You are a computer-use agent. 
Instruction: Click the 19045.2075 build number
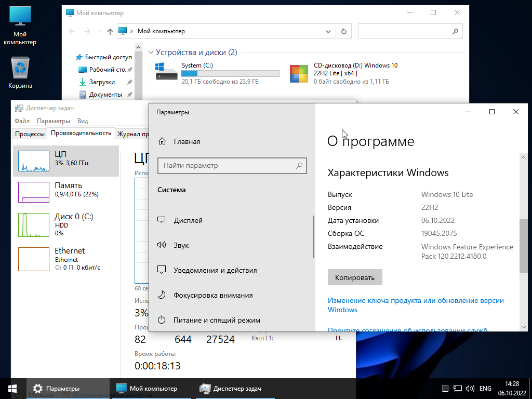pyautogui.click(x=439, y=233)
